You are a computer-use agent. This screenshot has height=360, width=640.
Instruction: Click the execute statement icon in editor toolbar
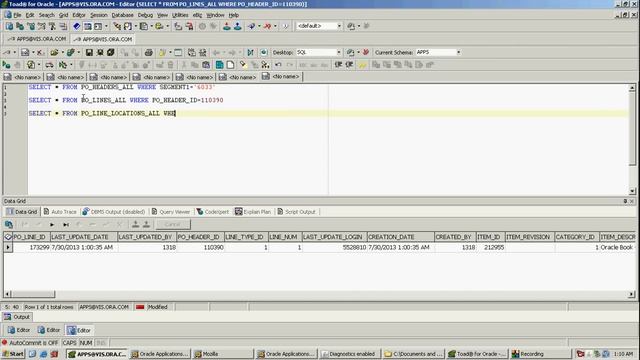tap(7, 65)
